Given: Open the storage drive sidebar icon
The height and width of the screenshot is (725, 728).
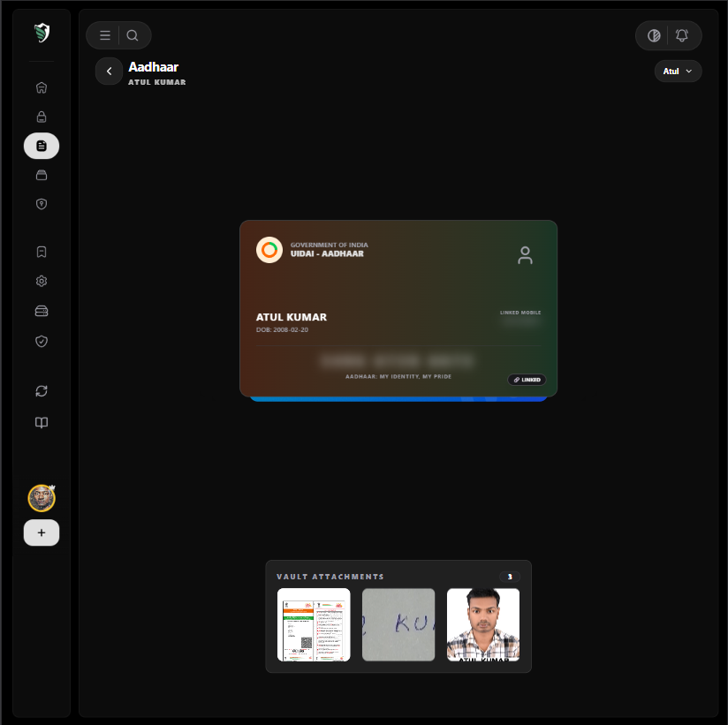Looking at the screenshot, I should [x=42, y=311].
